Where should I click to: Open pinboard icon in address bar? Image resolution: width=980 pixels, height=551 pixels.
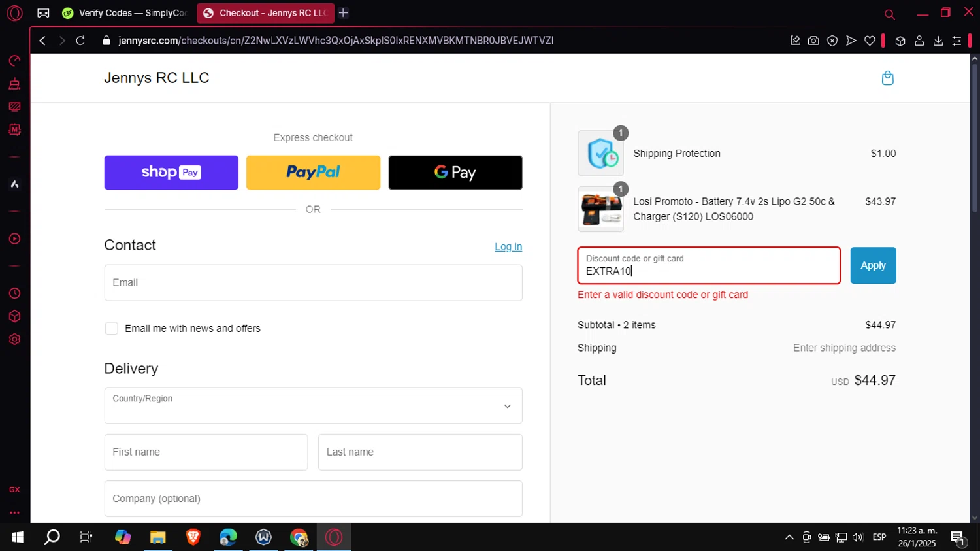click(795, 41)
